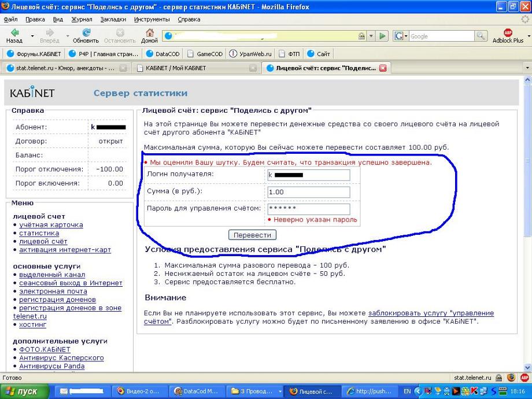This screenshot has width=532, height=399.
Task: Click the Перевести button
Action: click(x=252, y=235)
